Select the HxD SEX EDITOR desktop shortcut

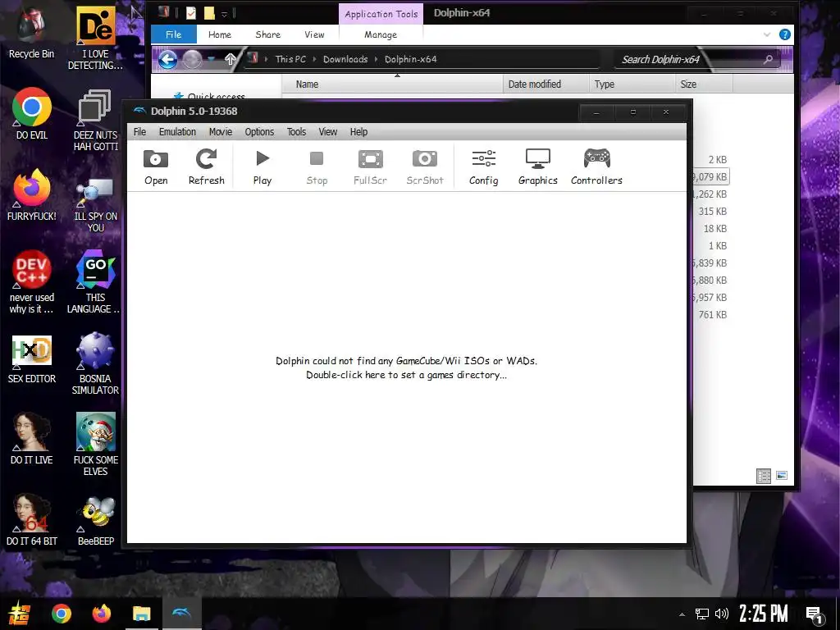32,359
